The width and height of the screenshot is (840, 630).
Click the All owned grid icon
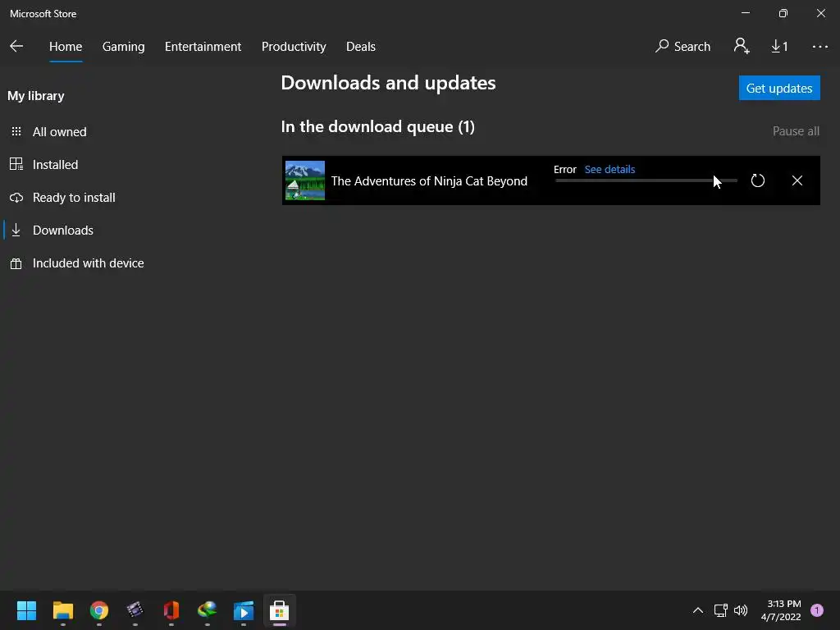click(16, 131)
